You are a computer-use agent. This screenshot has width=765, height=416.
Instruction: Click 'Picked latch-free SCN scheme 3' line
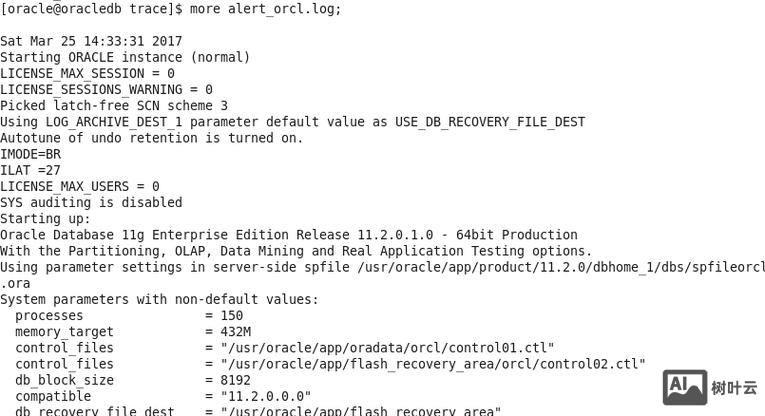tap(114, 105)
